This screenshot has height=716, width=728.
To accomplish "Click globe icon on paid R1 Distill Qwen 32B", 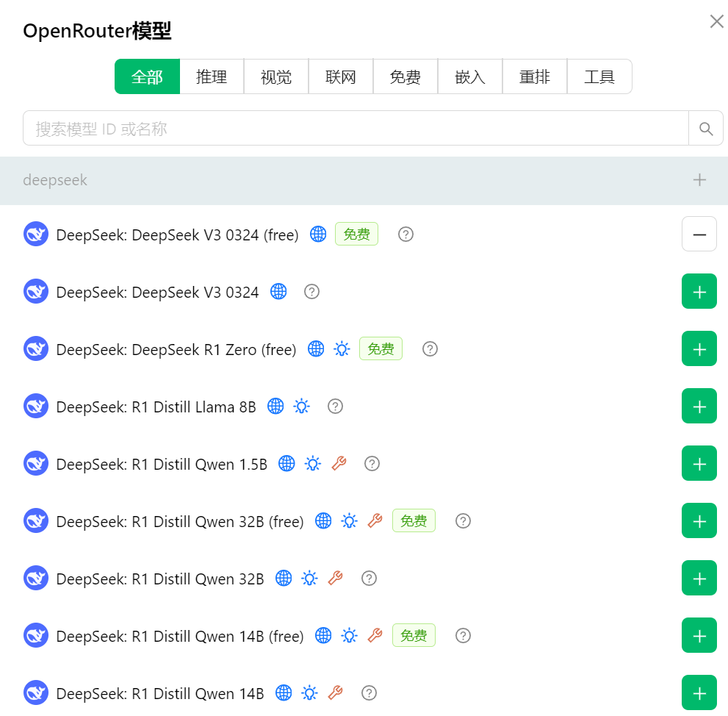I will pyautogui.click(x=284, y=579).
